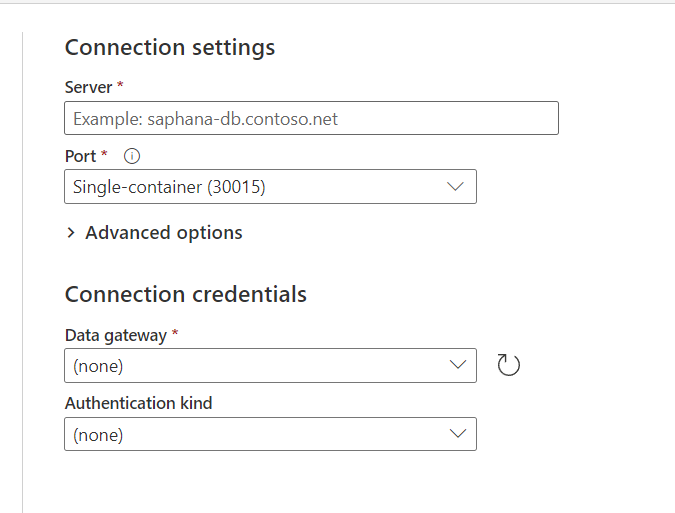The height and width of the screenshot is (513, 675).
Task: Click the info icon beside Port
Action: [132, 156]
